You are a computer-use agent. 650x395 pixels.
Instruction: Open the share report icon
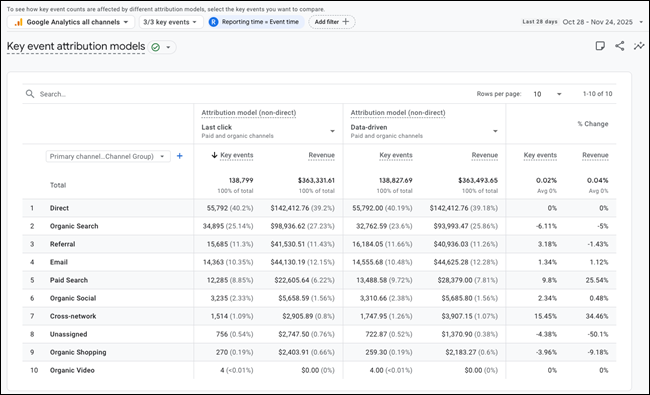pyautogui.click(x=620, y=46)
